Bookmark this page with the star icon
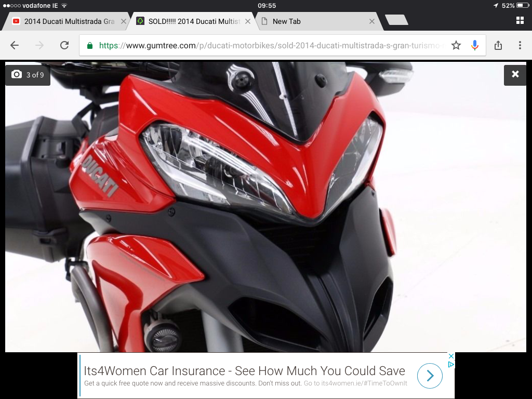 456,45
